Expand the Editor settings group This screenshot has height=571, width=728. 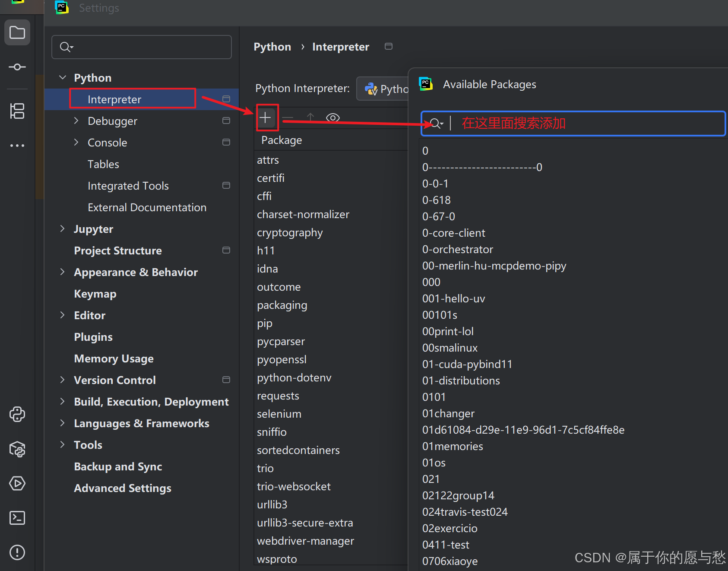[x=63, y=315]
